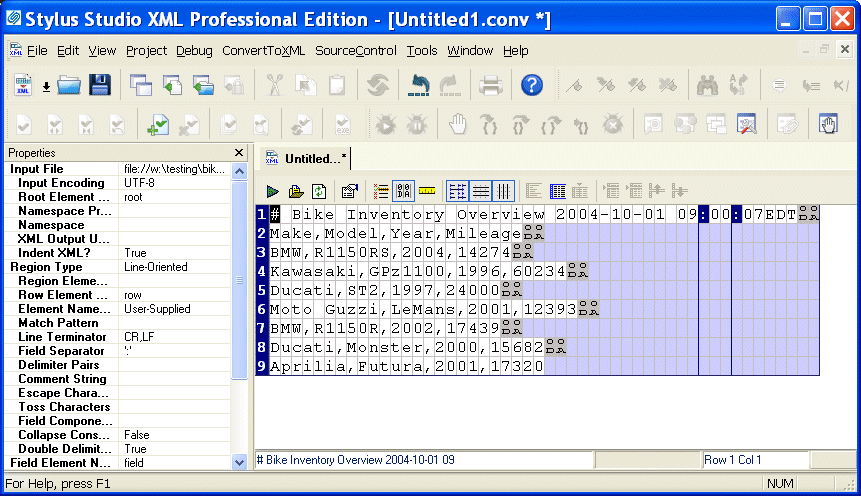
Task: Click the Undo arrow icon
Action: pyautogui.click(x=419, y=86)
